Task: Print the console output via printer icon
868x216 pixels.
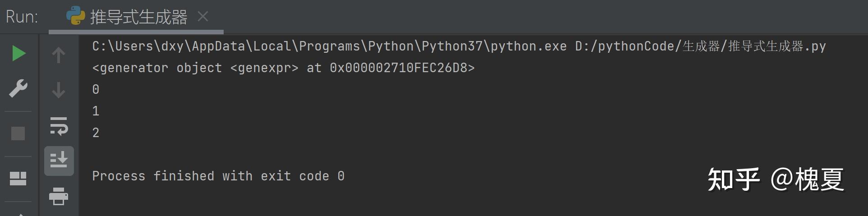Action: (59, 196)
